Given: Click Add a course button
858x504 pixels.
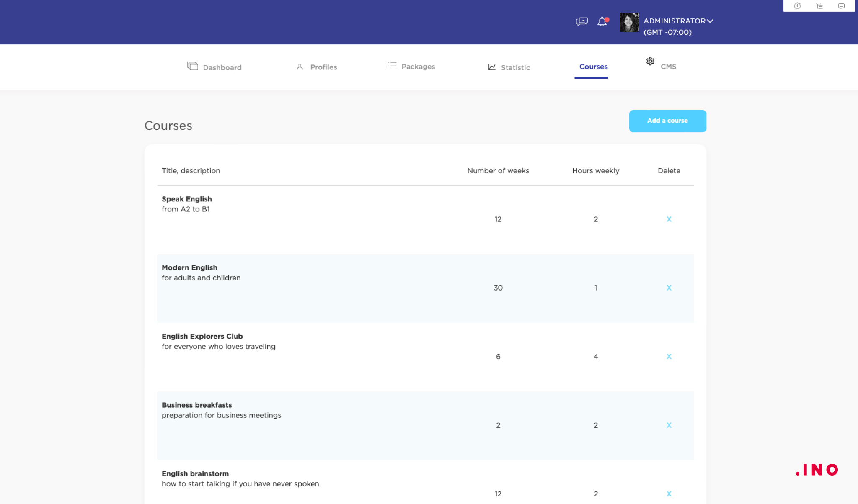Looking at the screenshot, I should pos(667,121).
